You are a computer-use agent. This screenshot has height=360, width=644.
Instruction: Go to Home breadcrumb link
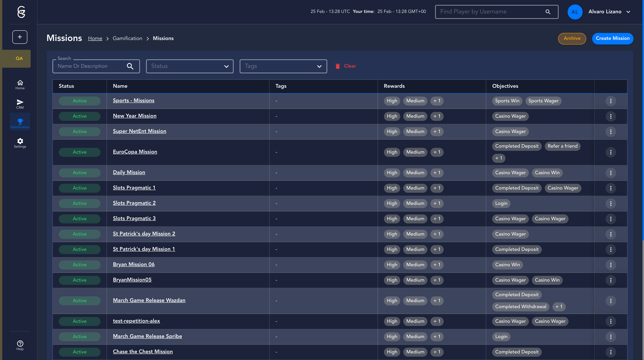pos(95,38)
